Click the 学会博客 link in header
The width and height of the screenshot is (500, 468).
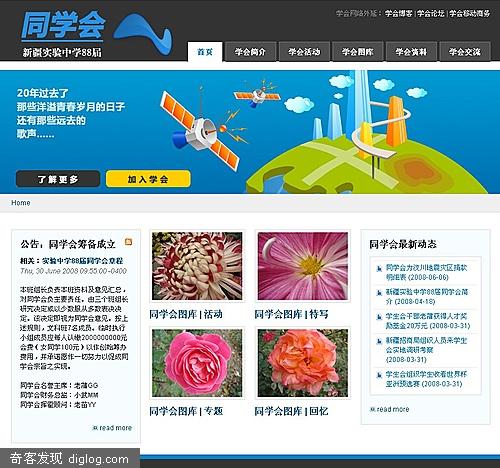pos(399,13)
